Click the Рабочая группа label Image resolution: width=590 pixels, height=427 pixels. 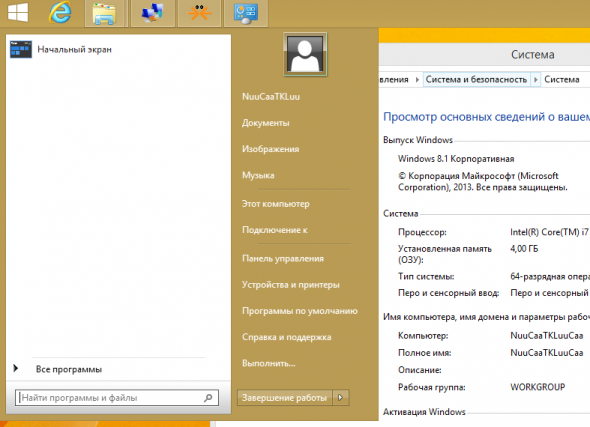click(x=432, y=387)
